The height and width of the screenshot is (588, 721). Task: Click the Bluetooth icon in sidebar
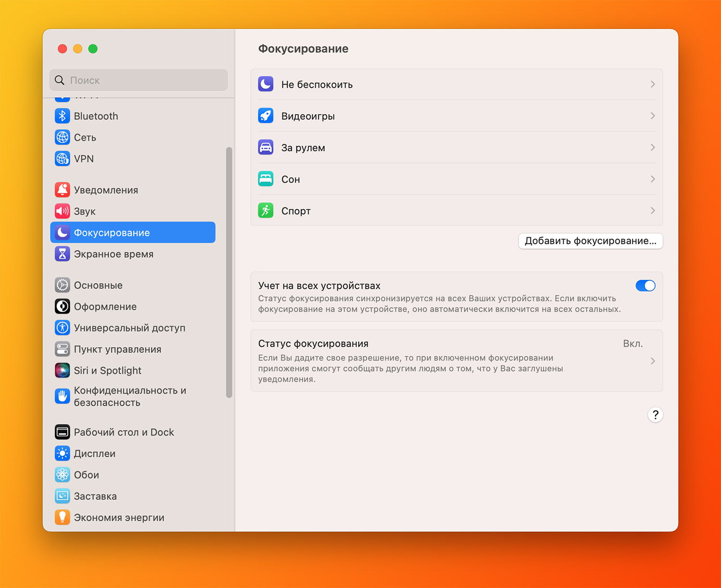(x=62, y=116)
